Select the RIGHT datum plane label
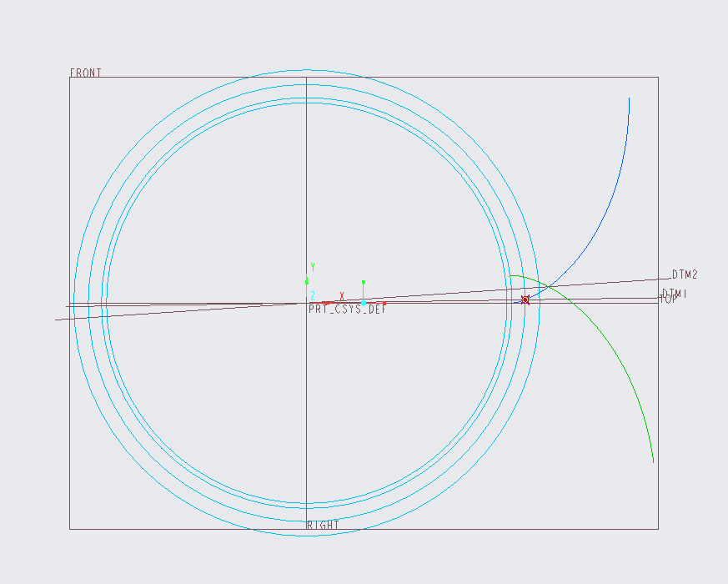 click(x=324, y=525)
